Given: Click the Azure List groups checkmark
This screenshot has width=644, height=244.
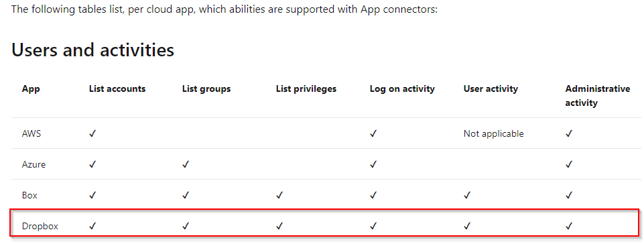Looking at the screenshot, I should (x=186, y=164).
